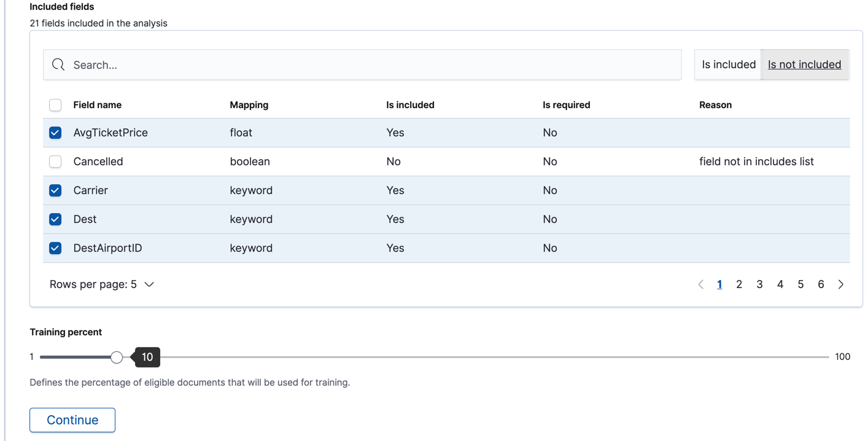Click the previous page chevron arrow

pyautogui.click(x=700, y=284)
